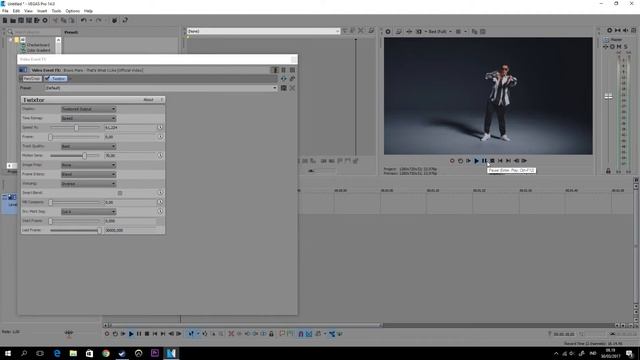The width and height of the screenshot is (640, 360).
Task: Click the About button in Twixtor header
Action: pos(148,100)
